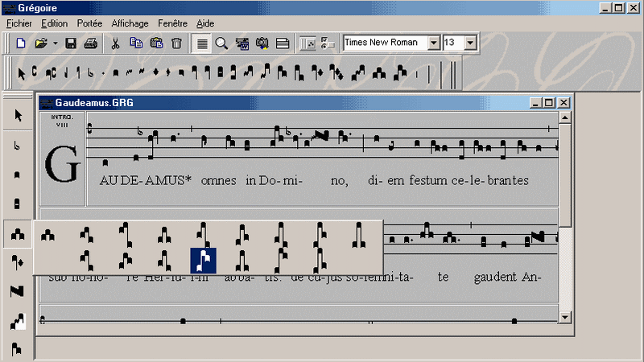Cut selection with the scissors icon
Image resolution: width=644 pixels, height=362 pixels.
[115, 43]
